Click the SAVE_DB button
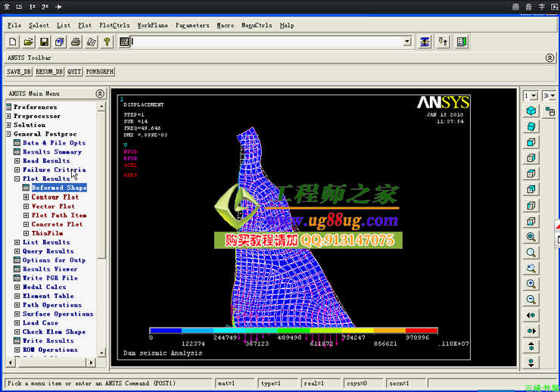 pyautogui.click(x=19, y=72)
